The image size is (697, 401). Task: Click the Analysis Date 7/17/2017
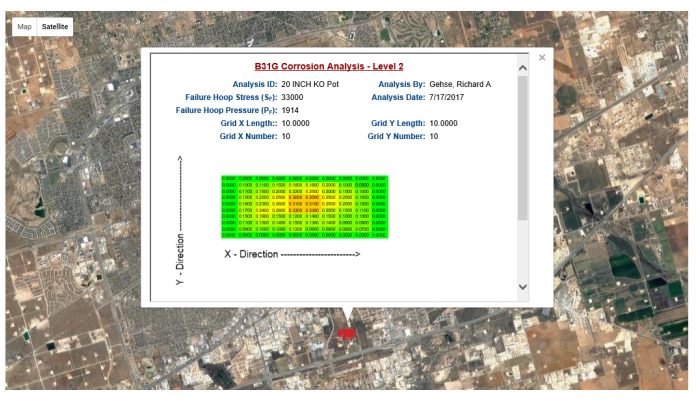click(x=449, y=97)
